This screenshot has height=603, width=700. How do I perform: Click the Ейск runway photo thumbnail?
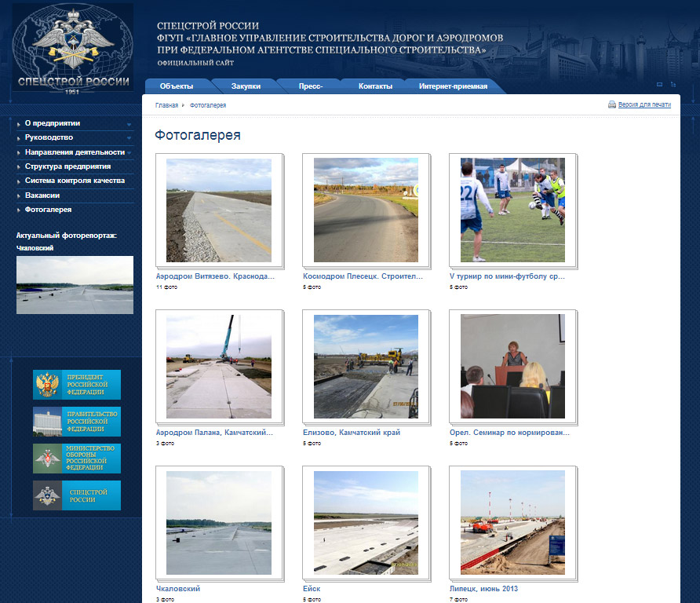[366, 523]
